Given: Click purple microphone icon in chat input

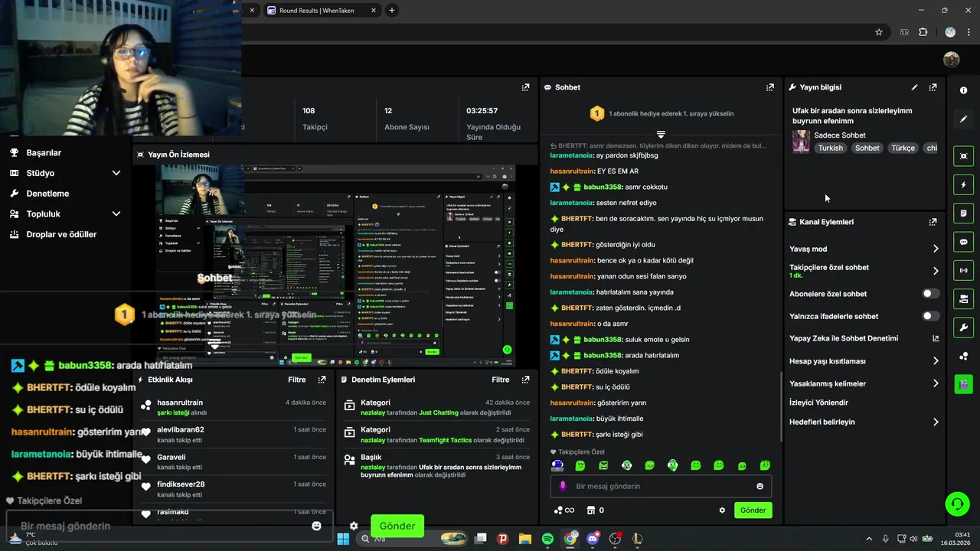Looking at the screenshot, I should tap(563, 486).
